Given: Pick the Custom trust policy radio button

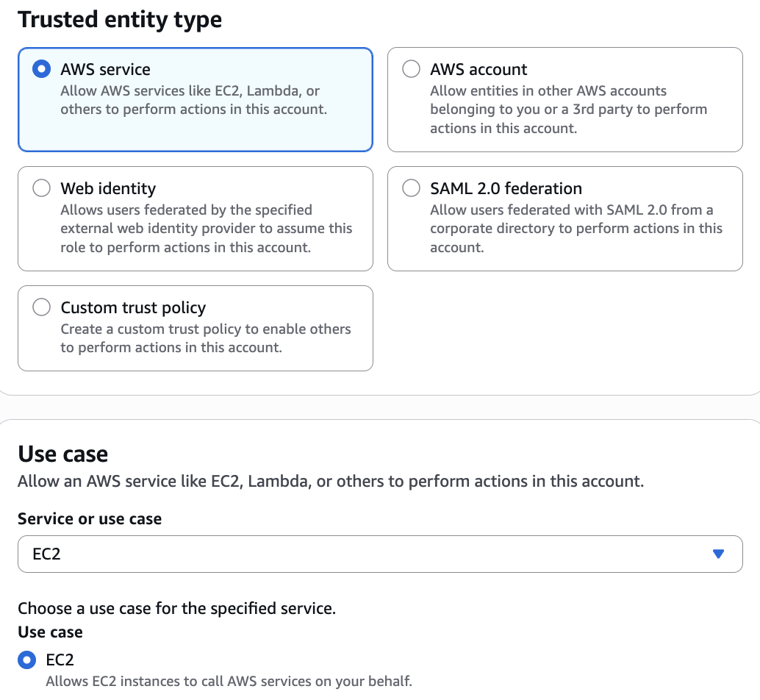Looking at the screenshot, I should point(42,307).
